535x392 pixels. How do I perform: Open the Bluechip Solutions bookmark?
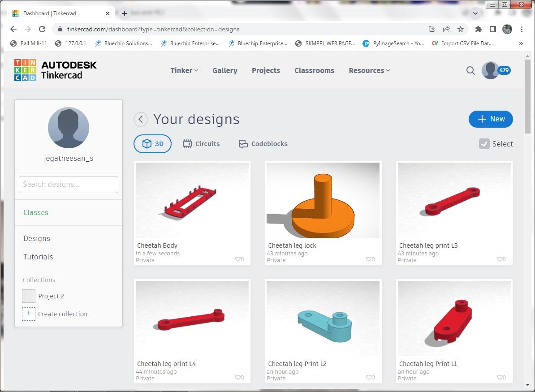[x=124, y=43]
